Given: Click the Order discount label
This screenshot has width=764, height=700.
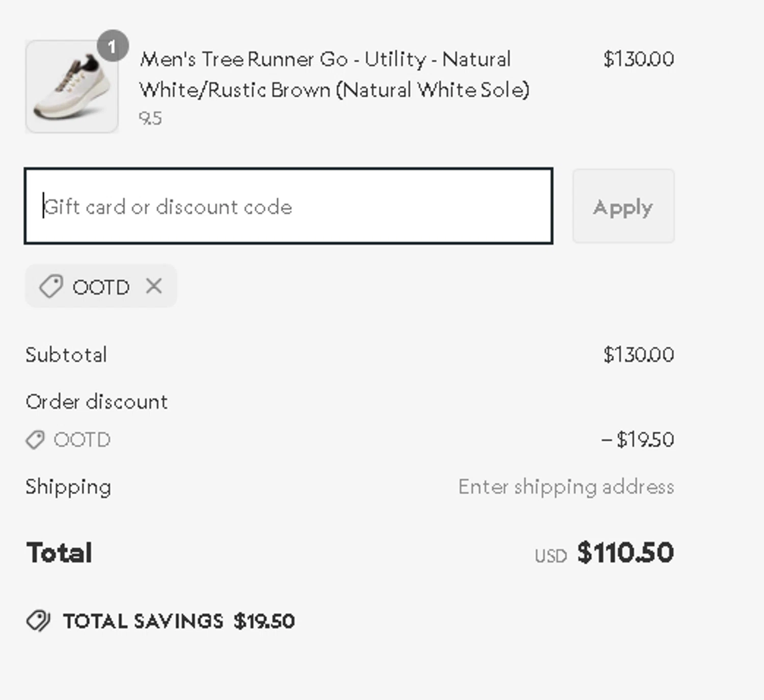Looking at the screenshot, I should coord(97,402).
